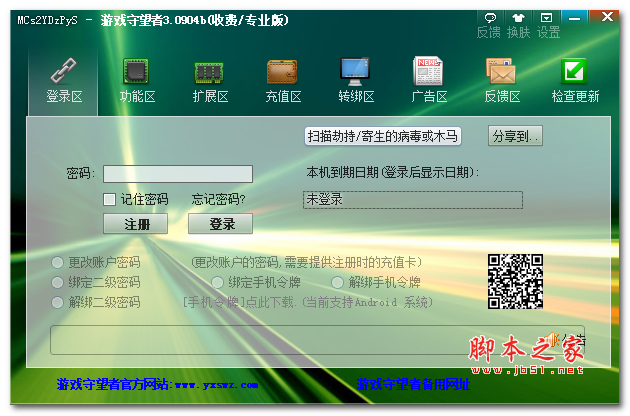The width and height of the screenshot is (630, 416).
Task: Select the 绑定二级密码 radio button
Action: click(x=57, y=282)
